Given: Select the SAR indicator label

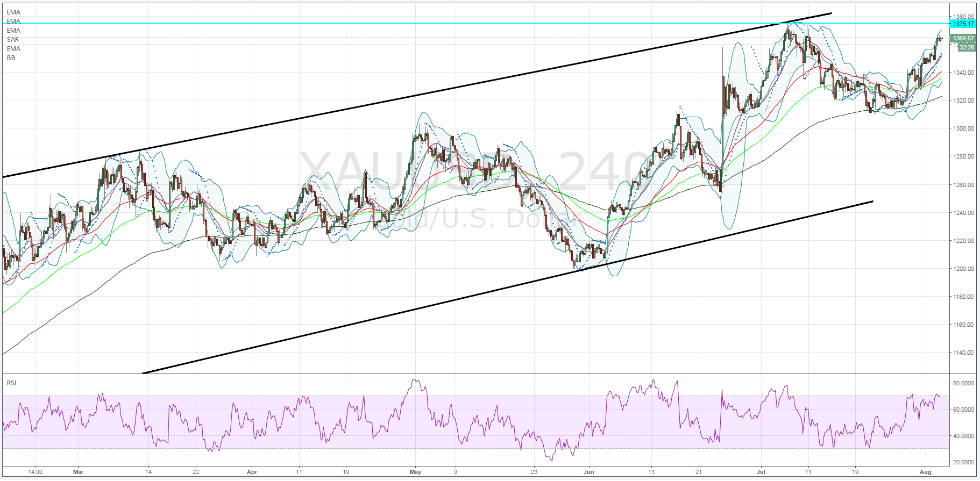Looking at the screenshot, I should (13, 40).
